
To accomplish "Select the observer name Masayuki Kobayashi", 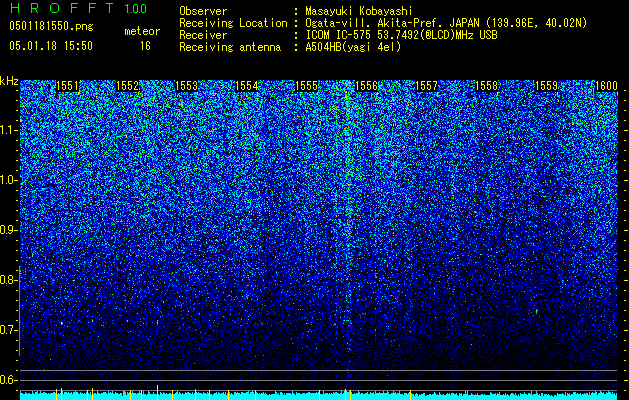I will (359, 11).
